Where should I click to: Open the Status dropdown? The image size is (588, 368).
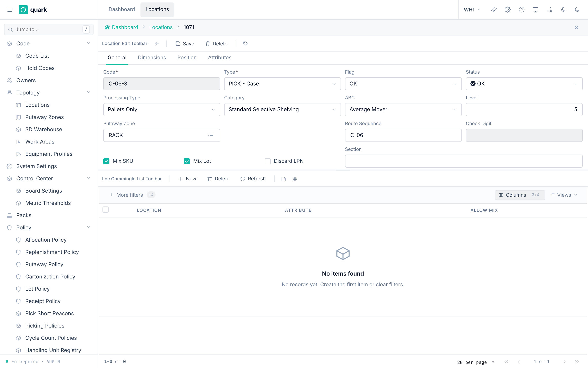(524, 84)
